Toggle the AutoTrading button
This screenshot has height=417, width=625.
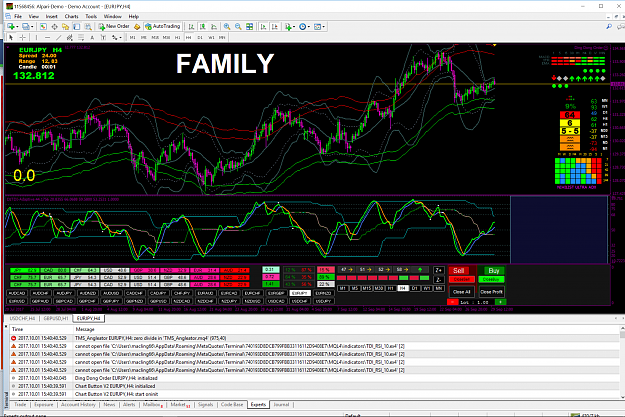click(163, 26)
